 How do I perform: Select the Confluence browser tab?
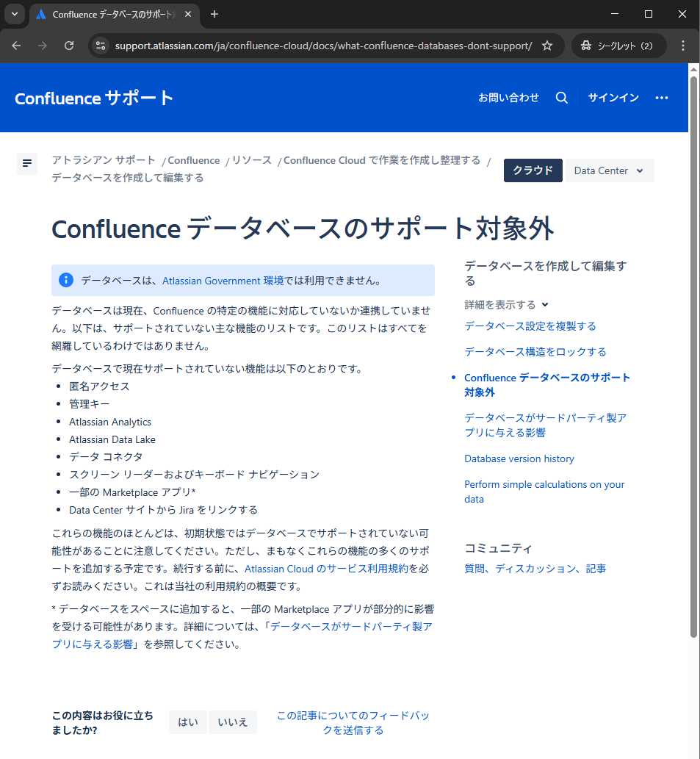(114, 15)
